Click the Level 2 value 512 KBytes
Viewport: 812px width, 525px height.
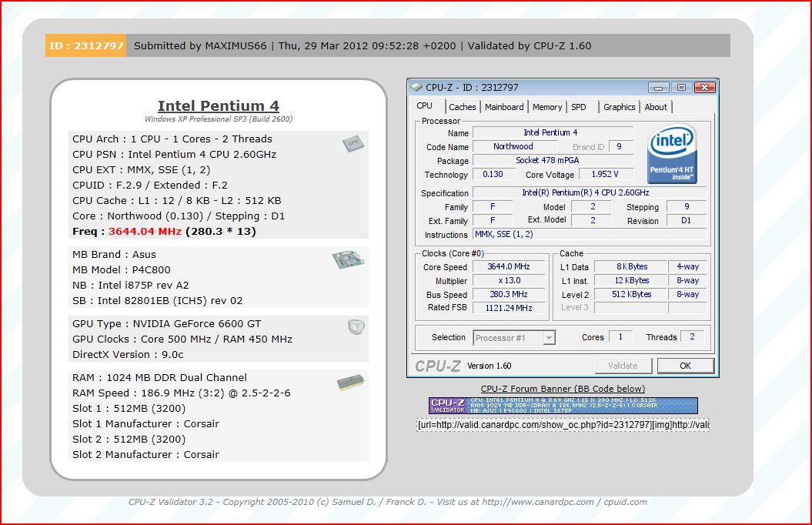[x=630, y=294]
